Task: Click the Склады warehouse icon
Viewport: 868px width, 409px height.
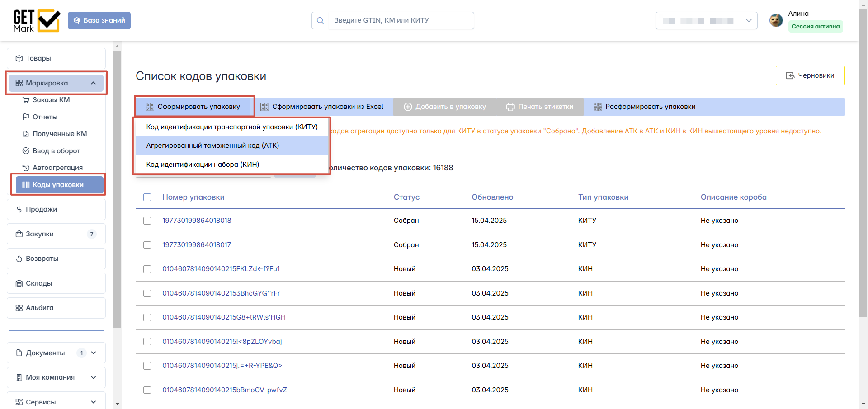Action: (19, 283)
